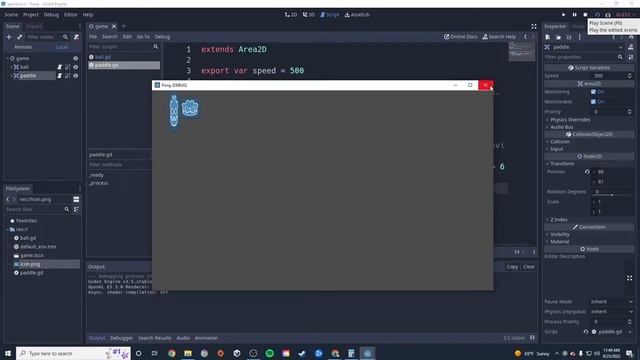Toggle visibility of the ball node
This screenshot has width=640, height=360.
pos(76,67)
